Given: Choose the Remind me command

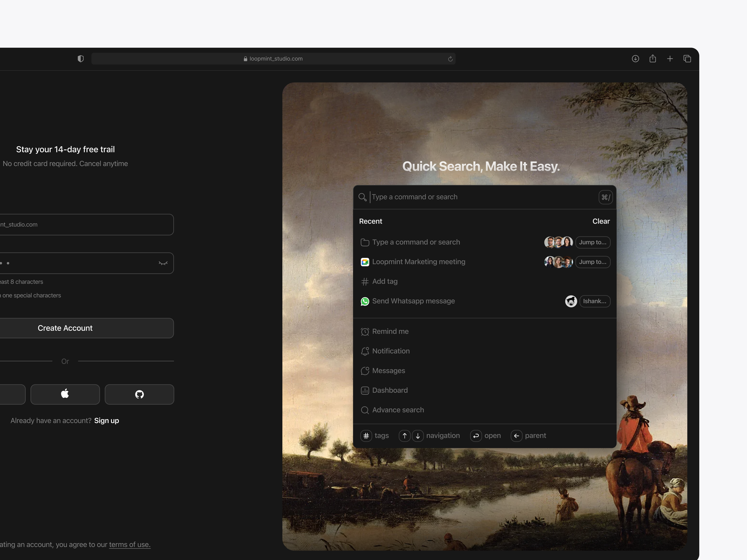Looking at the screenshot, I should 485,332.
